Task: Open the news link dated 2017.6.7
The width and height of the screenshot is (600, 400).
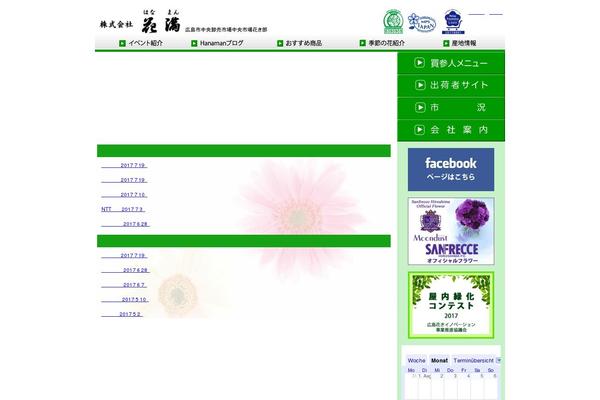Action: 124,285
